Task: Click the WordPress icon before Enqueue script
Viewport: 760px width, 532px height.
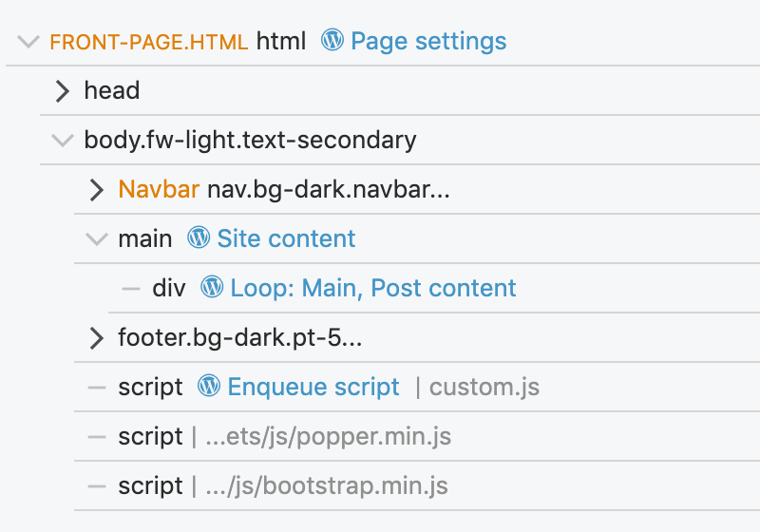Action: [209, 385]
